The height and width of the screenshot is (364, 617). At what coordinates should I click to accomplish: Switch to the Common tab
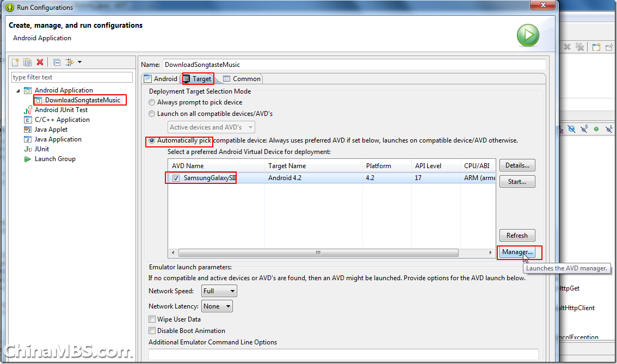click(x=242, y=79)
